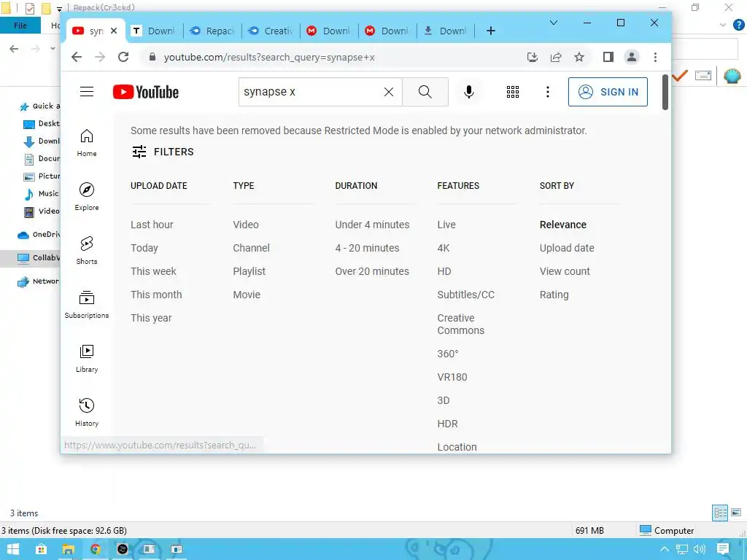This screenshot has width=747, height=560.
Task: Filter duration 4 - 20 minutes
Action: point(368,248)
